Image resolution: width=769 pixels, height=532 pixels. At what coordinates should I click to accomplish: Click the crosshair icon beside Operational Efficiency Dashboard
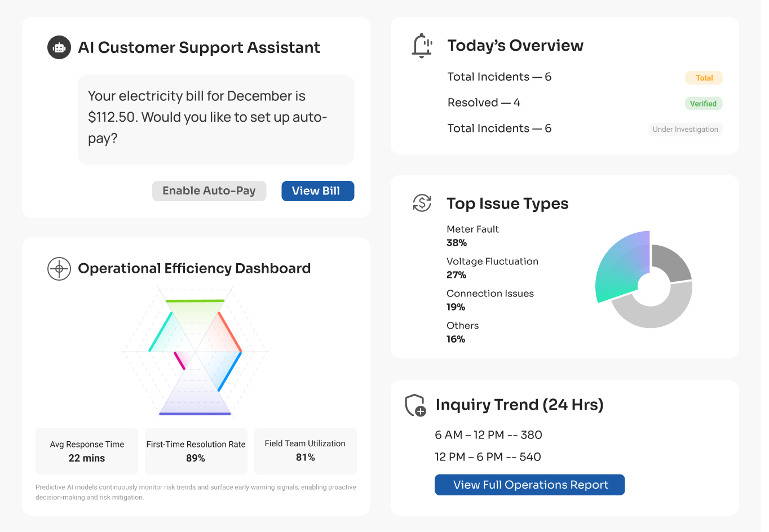pos(59,269)
